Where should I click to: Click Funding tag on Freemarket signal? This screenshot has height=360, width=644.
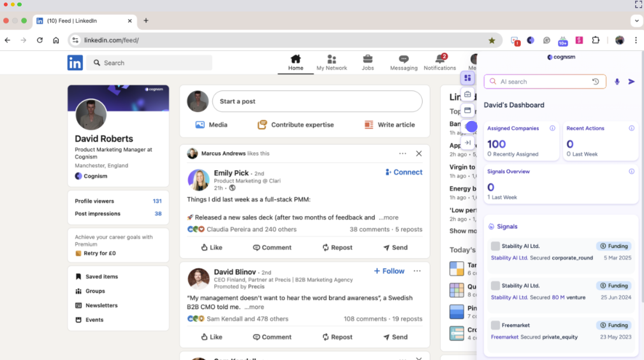(x=614, y=325)
